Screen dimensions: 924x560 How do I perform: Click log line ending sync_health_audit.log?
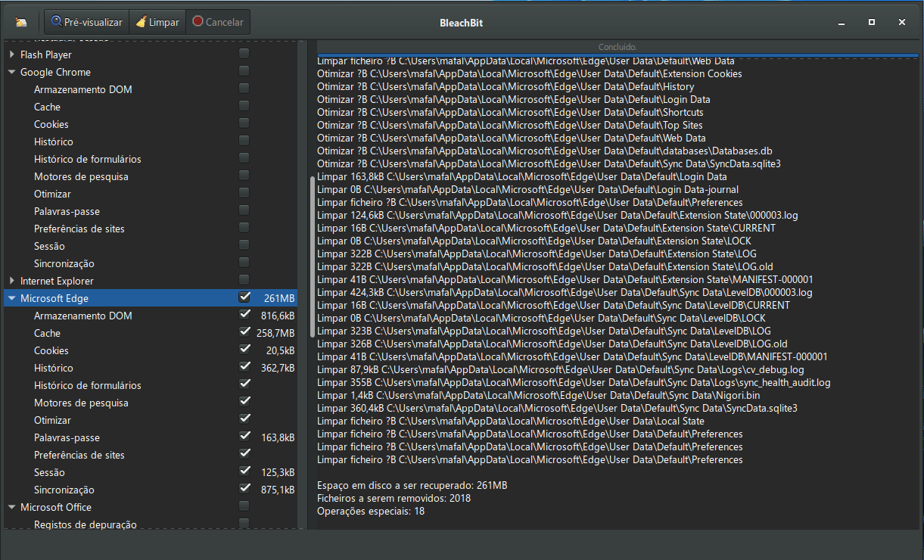pyautogui.click(x=574, y=382)
